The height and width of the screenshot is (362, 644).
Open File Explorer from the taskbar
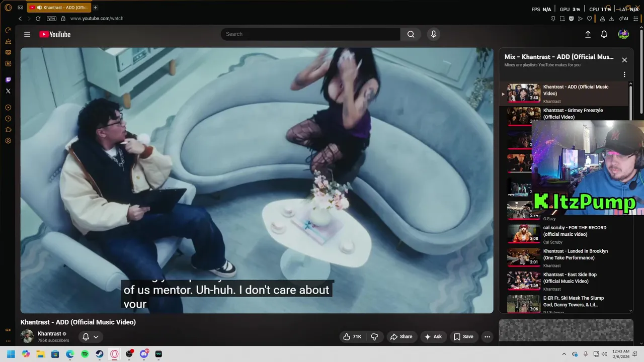[41, 354]
